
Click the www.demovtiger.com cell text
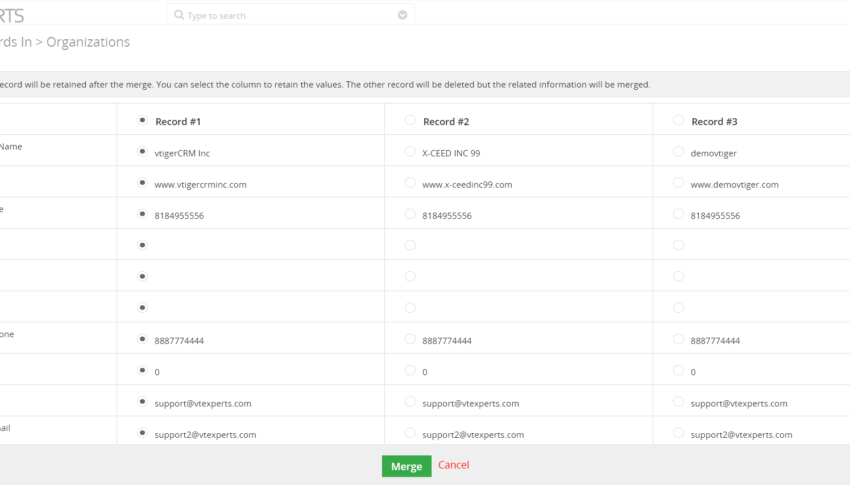pyautogui.click(x=734, y=185)
